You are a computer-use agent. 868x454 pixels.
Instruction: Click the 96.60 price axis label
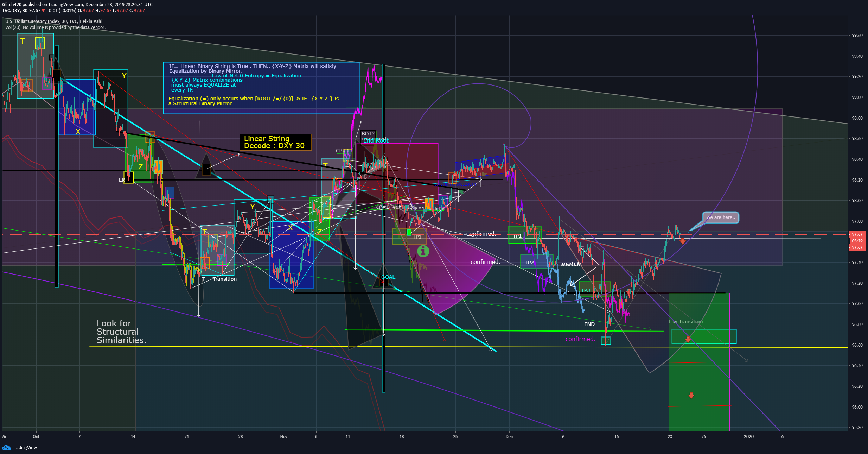point(857,345)
